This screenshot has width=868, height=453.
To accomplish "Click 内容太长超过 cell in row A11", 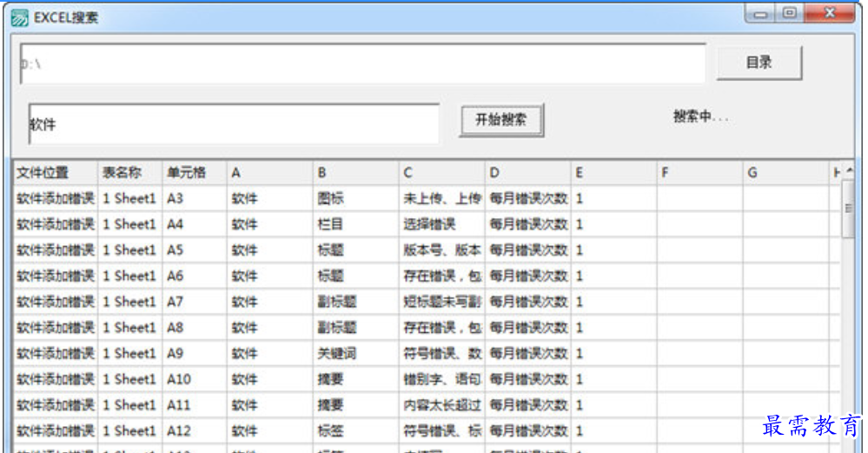I will click(441, 405).
